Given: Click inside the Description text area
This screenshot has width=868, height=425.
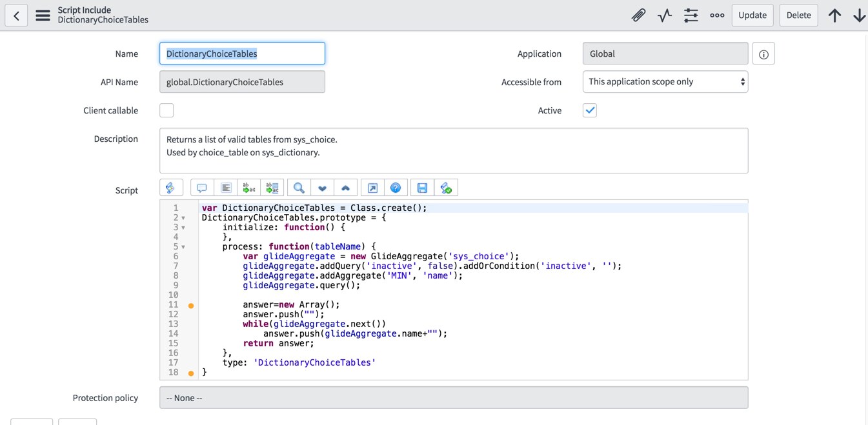Looking at the screenshot, I should (x=454, y=150).
